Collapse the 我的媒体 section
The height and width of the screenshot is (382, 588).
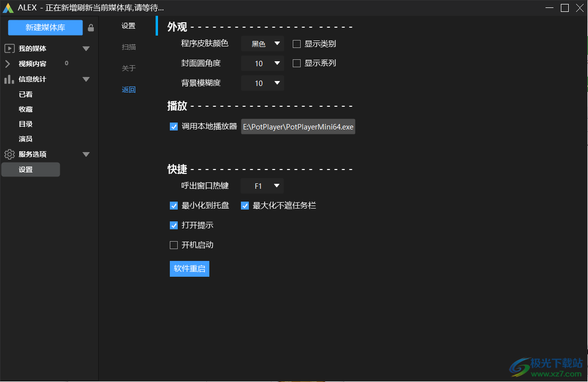tap(86, 48)
